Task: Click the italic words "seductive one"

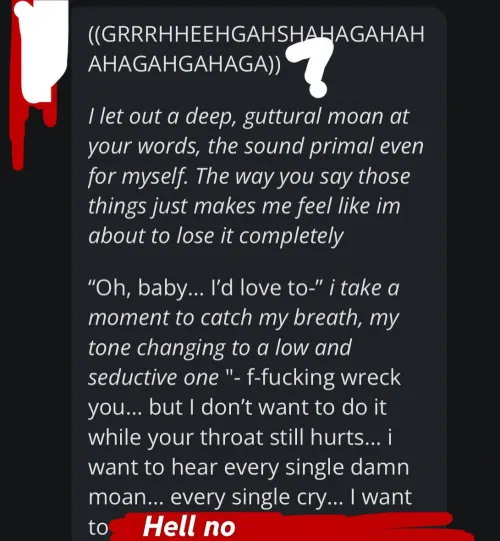Action: [154, 378]
